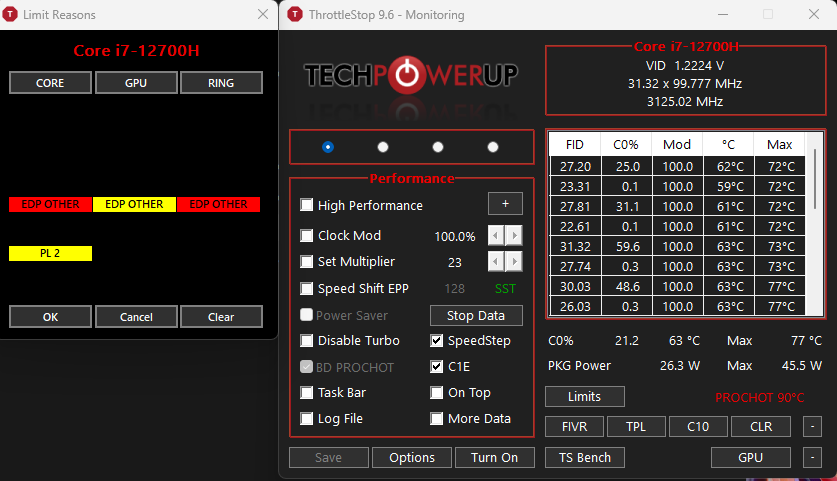Select the fourth profile radio button
Image resolution: width=837 pixels, height=481 pixels.
(x=493, y=147)
